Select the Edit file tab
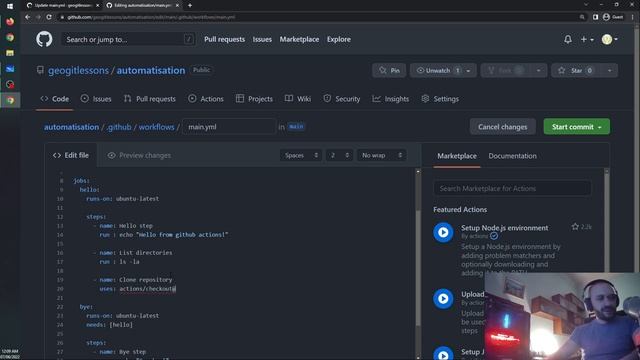This screenshot has width=640, height=360. pyautogui.click(x=71, y=155)
